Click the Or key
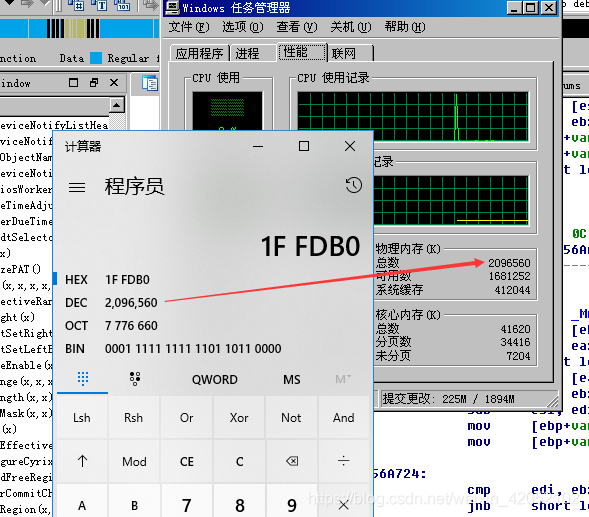The image size is (589, 517). (187, 417)
